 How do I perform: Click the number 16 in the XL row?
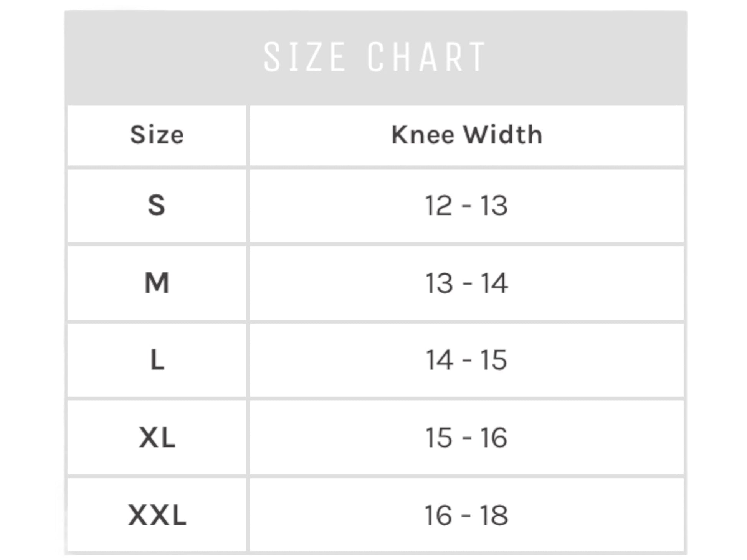[494, 438]
